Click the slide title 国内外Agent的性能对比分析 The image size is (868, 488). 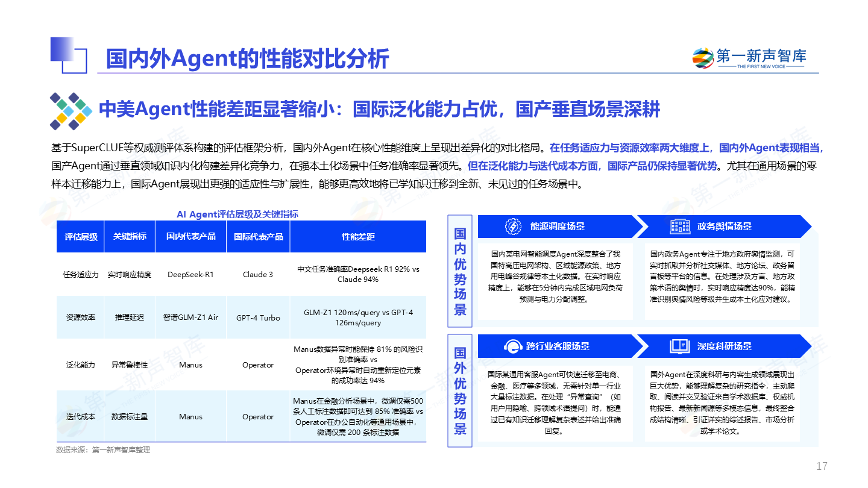tap(247, 59)
